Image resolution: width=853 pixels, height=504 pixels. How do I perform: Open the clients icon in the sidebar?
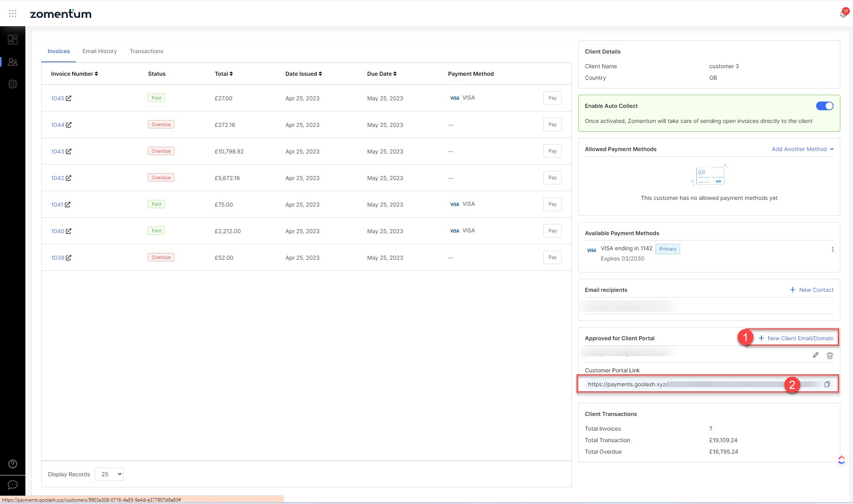13,62
